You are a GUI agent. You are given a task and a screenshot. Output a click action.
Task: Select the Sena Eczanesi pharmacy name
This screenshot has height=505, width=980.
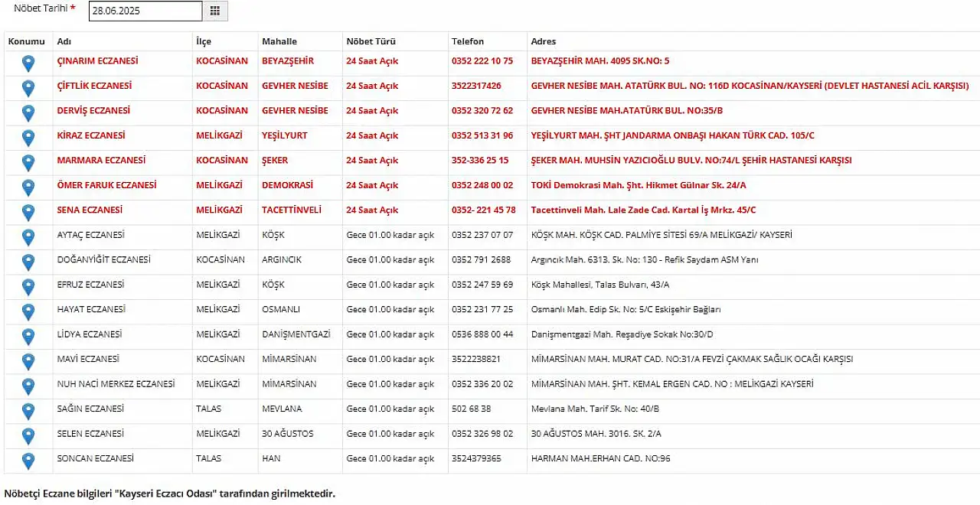tap(90, 210)
